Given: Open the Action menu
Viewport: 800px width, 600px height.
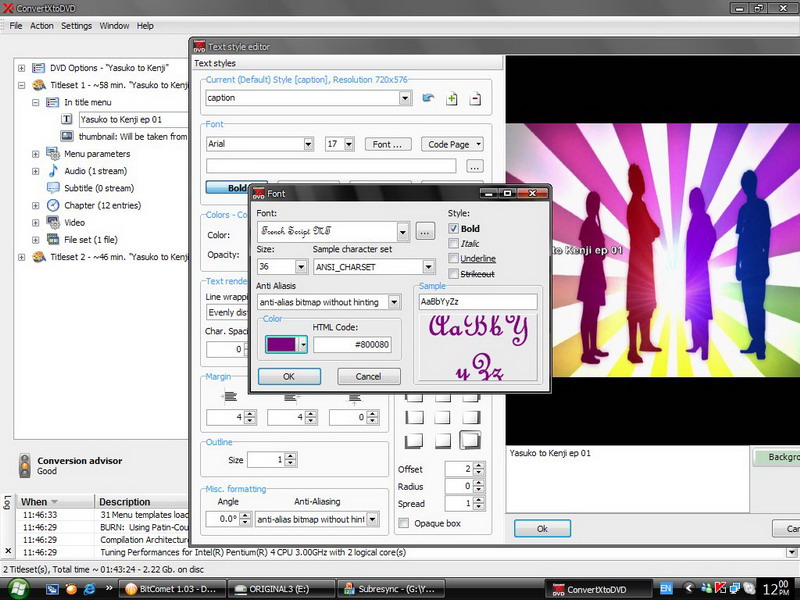Looking at the screenshot, I should 41,26.
